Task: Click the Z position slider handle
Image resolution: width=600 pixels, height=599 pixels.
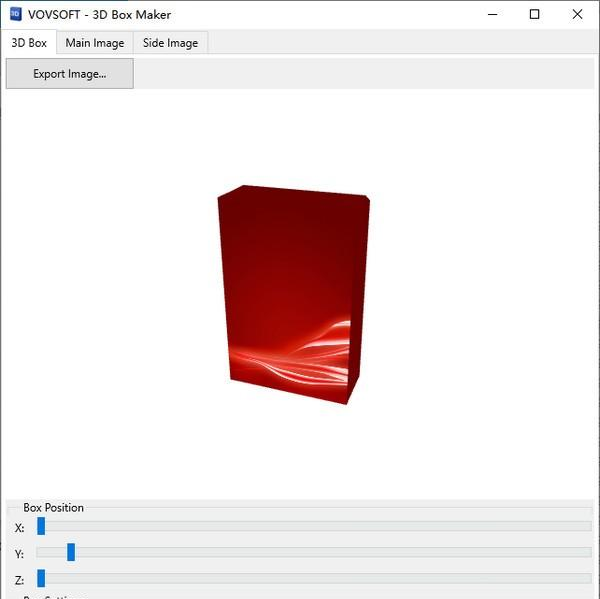Action: click(x=41, y=578)
